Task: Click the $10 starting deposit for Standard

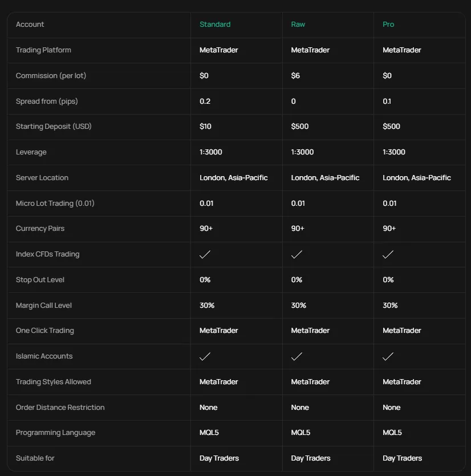Action: [x=205, y=127]
